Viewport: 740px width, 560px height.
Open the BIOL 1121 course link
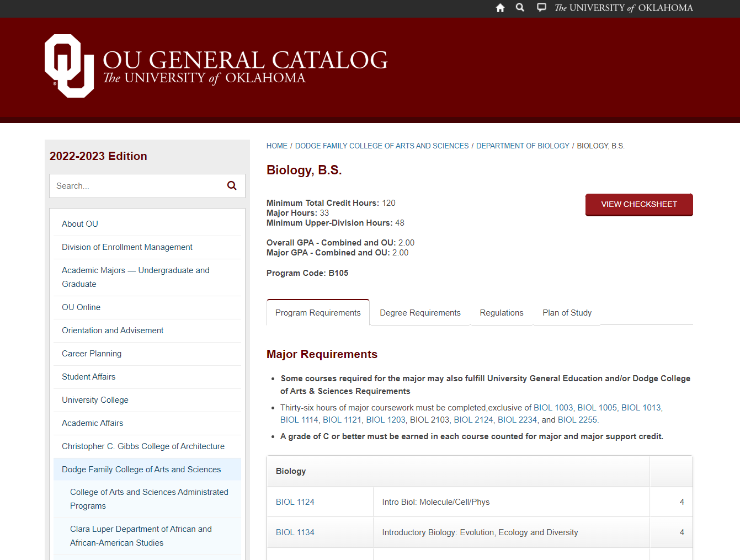[x=342, y=420]
